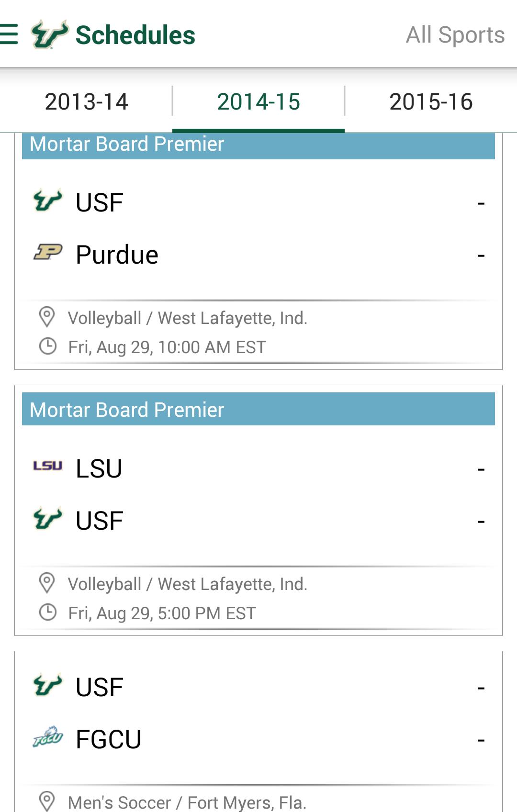Tap clock icon beside 5:00 PM EST
The height and width of the screenshot is (812, 517).
(47, 612)
